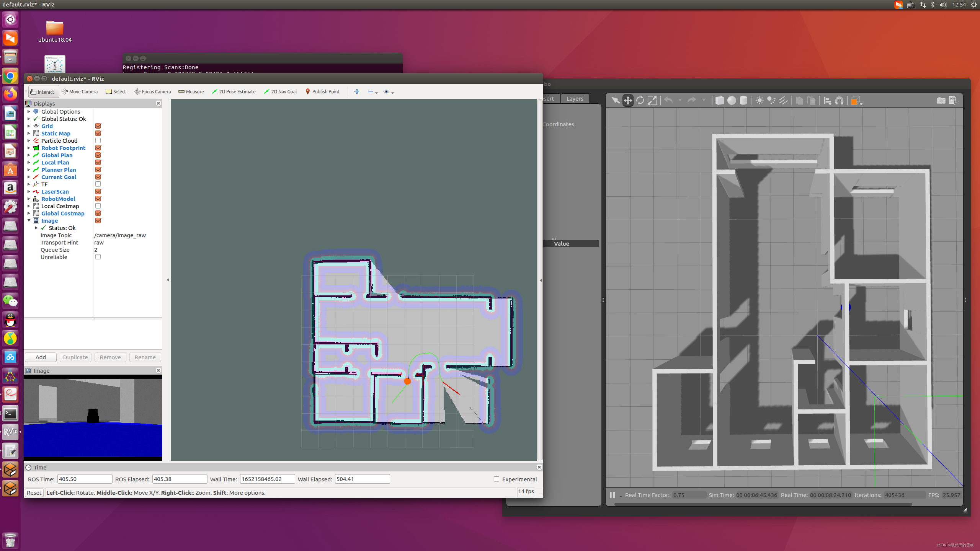
Task: Enable the TF display checkbox
Action: click(98, 184)
